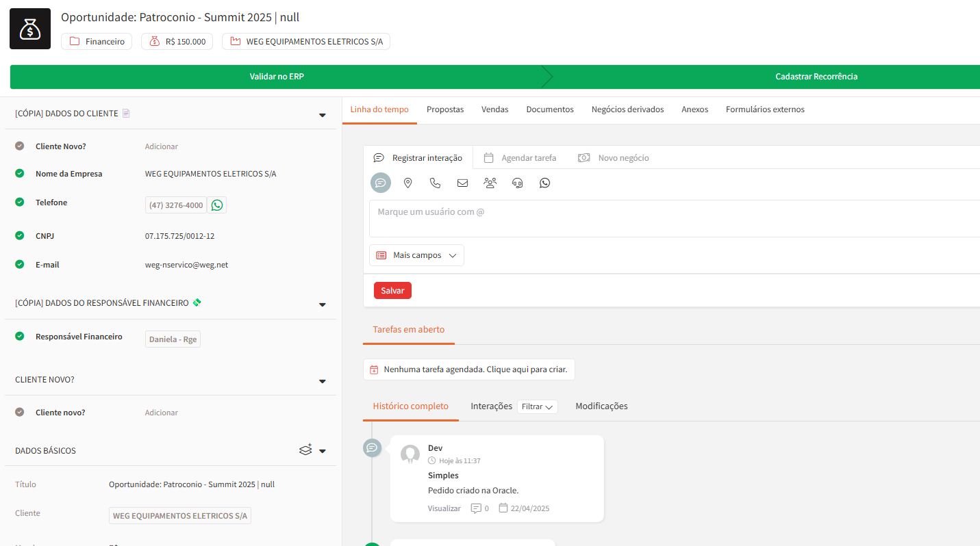The image size is (980, 546).
Task: Click Visualizar on the Dev interaction
Action: pos(444,508)
